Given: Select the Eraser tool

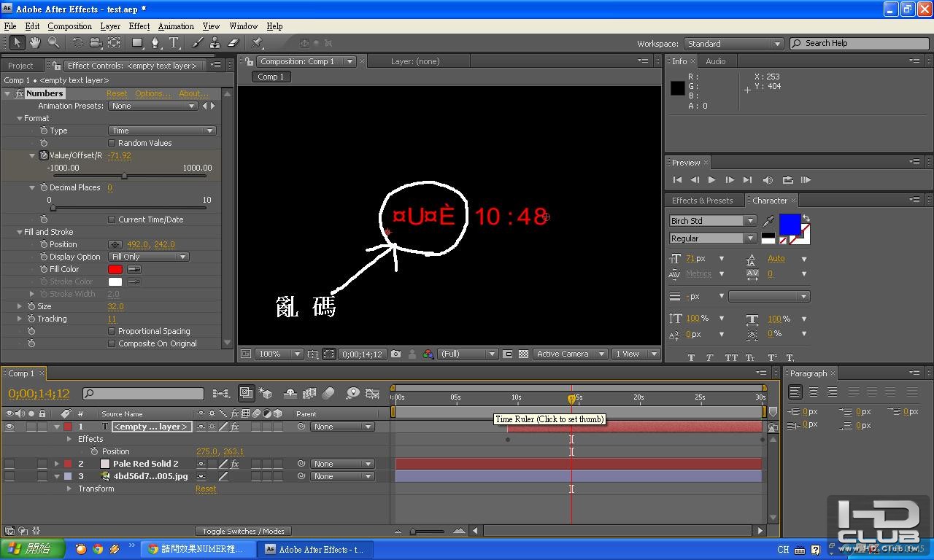Looking at the screenshot, I should pyautogui.click(x=233, y=43).
